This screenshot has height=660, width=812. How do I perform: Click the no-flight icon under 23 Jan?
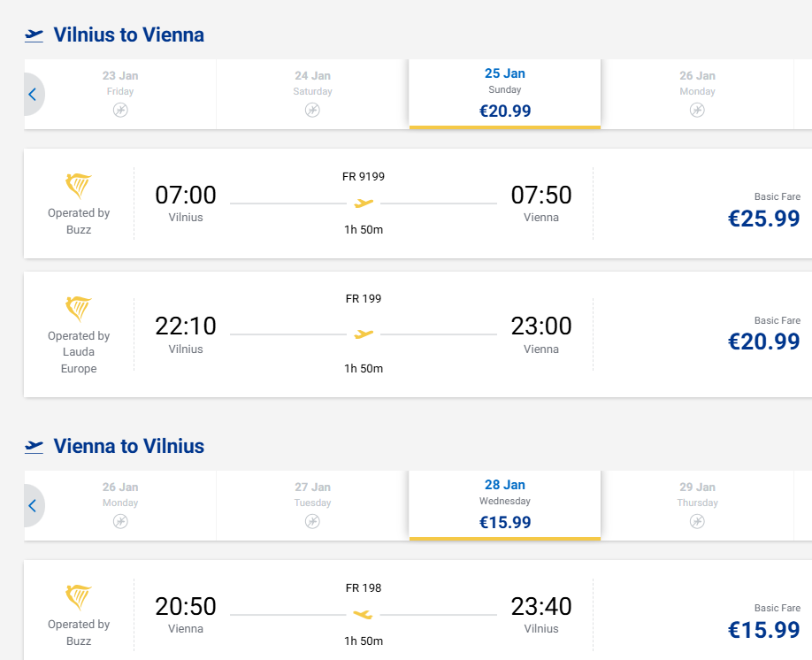point(120,110)
